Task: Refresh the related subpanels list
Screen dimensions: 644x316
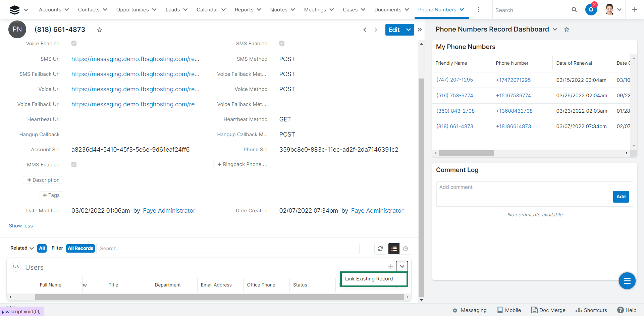Action: pos(380,249)
